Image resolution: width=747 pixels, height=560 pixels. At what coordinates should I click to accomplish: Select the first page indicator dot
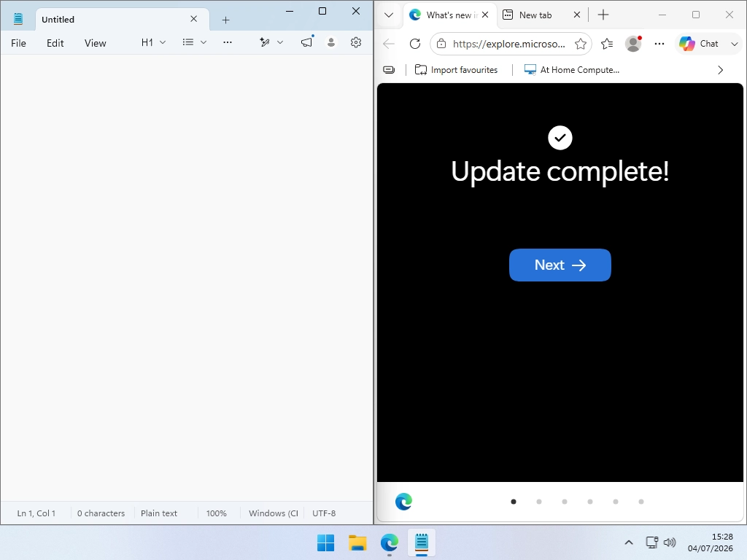514,502
